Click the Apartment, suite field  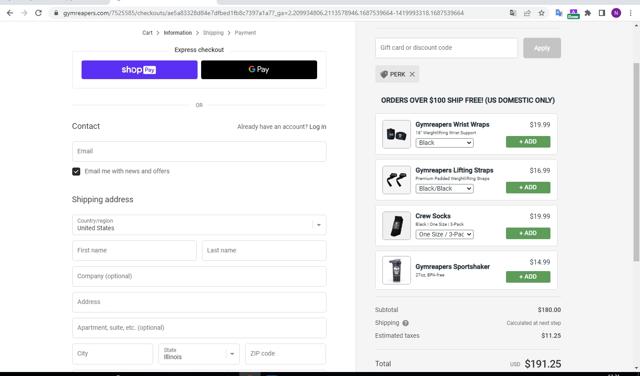point(199,328)
